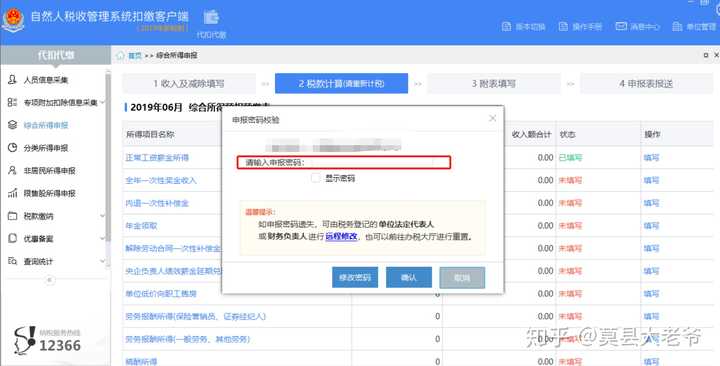
Task: Click the restore icon of the 综合所得申报 panel
Action: click(x=706, y=55)
